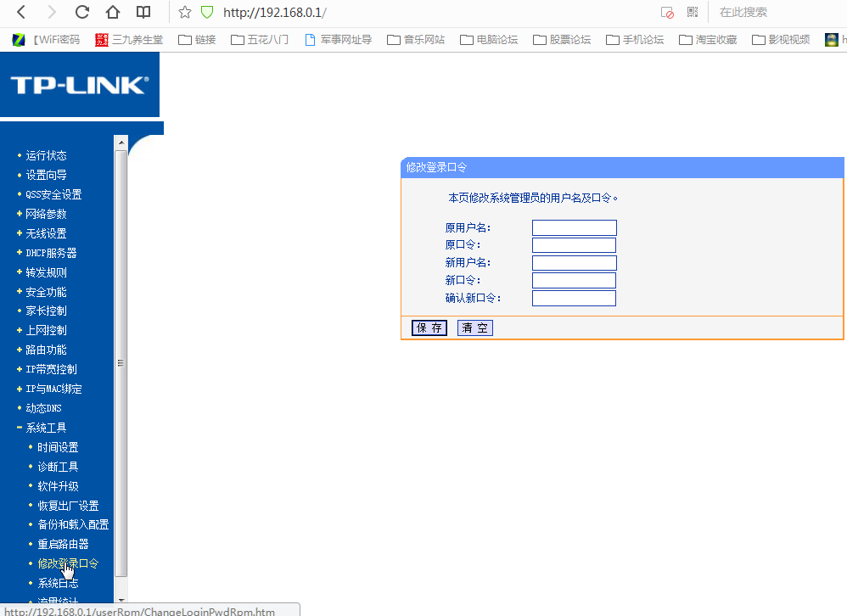Click the ad-block icon near the search box
The image size is (847, 616).
click(667, 13)
